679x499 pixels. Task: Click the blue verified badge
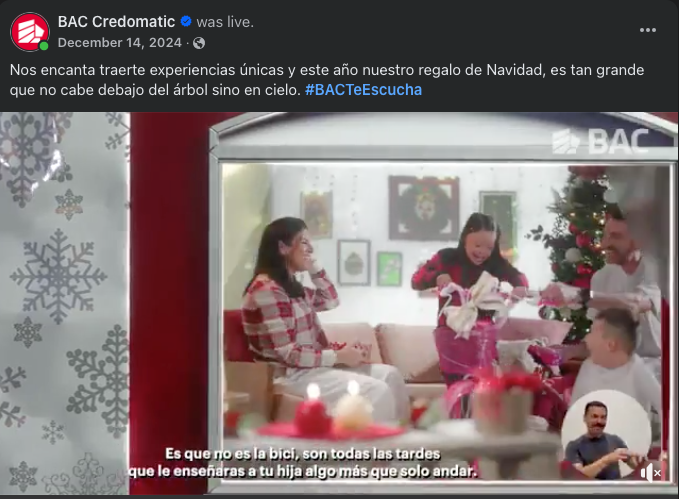186,21
